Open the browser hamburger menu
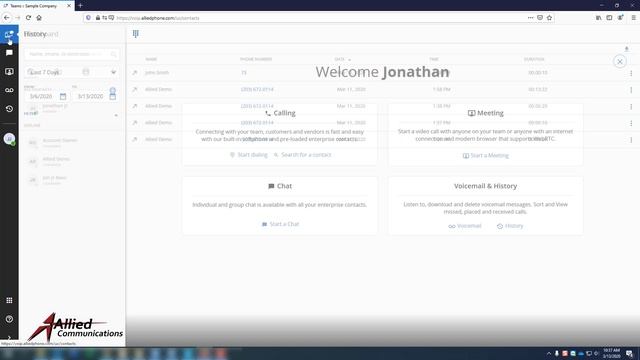 633,18
